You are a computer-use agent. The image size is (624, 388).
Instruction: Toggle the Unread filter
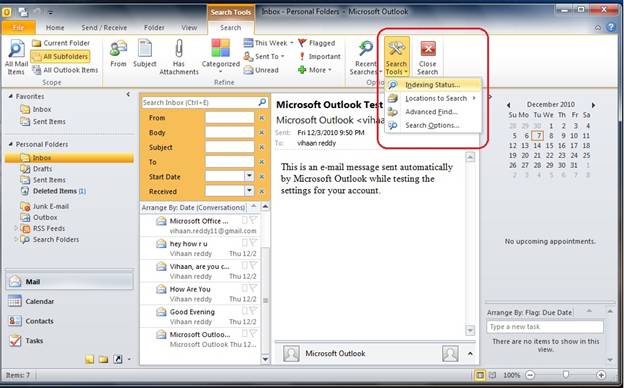(261, 70)
